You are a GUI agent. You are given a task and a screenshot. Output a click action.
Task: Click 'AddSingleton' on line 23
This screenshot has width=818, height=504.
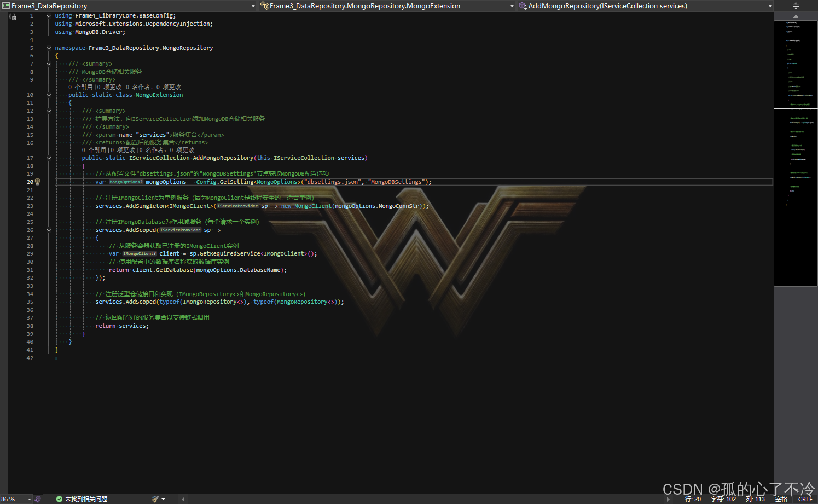coord(146,206)
